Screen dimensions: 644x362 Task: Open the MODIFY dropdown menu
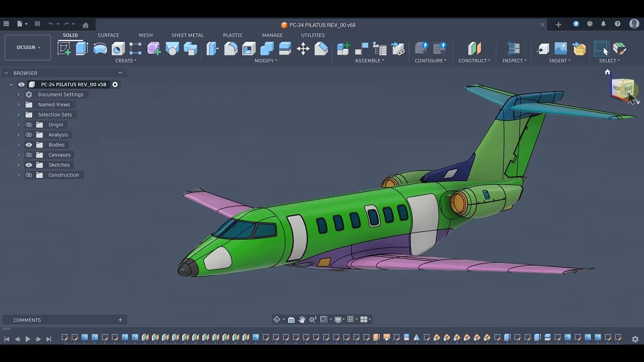point(266,60)
